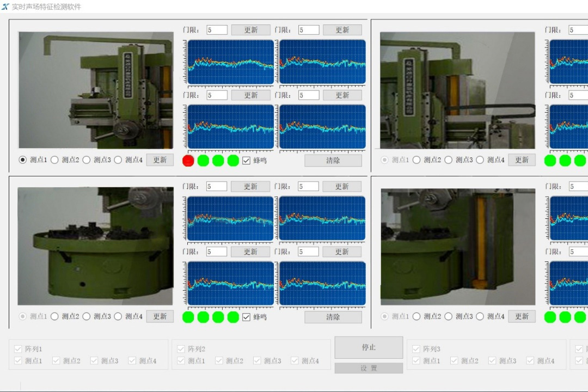The image size is (588, 392).
Task: Disable 蜂鸣 buzzer in the bottom-left panel
Action: pos(247,317)
